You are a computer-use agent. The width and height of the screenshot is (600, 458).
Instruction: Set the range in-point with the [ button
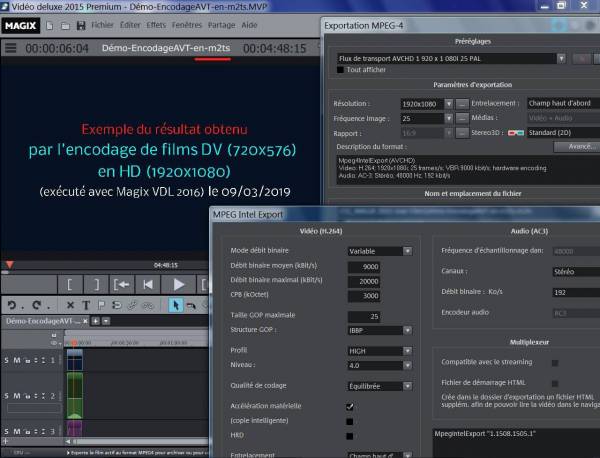pos(70,284)
